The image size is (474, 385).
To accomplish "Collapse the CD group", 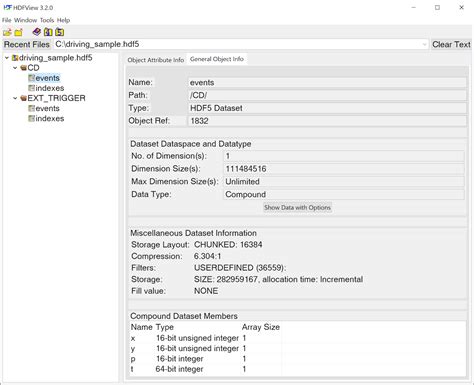I will [x=15, y=68].
